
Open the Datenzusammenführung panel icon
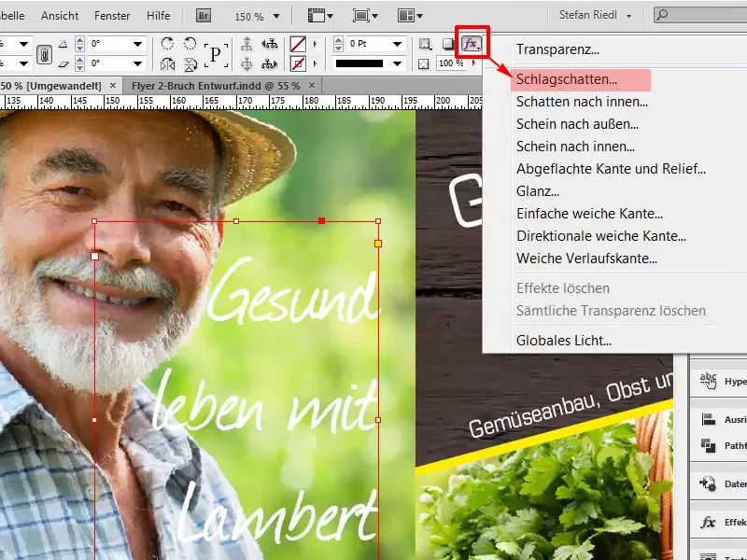pyautogui.click(x=709, y=483)
